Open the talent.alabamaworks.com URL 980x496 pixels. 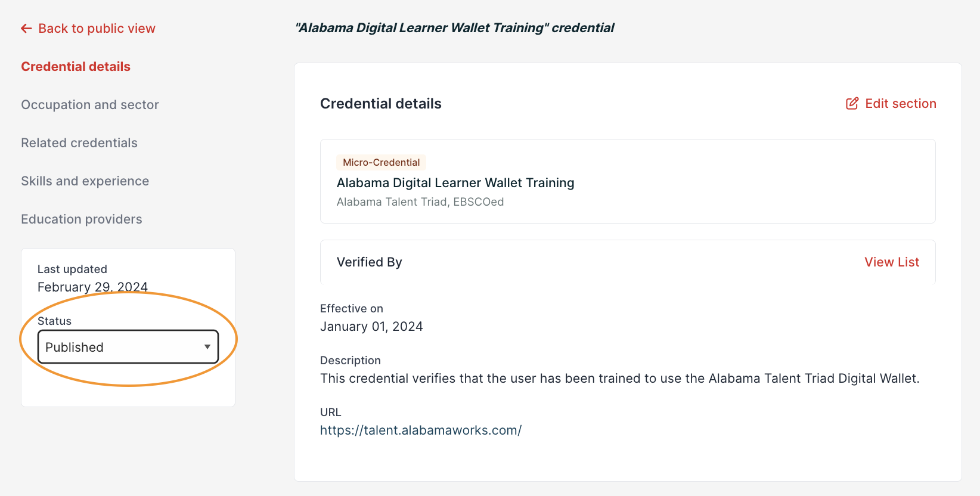(421, 430)
